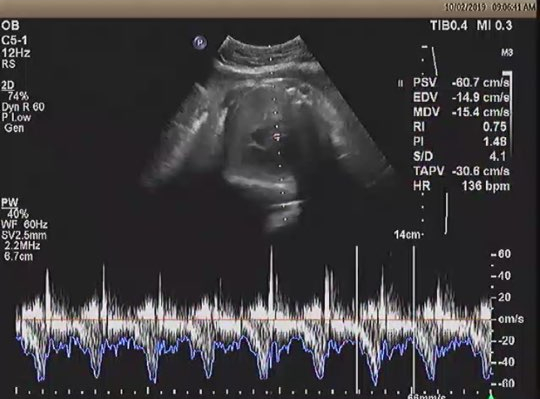Click the HR 136 bpm readout
Screen dimensions: 540x399
pyautogui.click(x=461, y=186)
